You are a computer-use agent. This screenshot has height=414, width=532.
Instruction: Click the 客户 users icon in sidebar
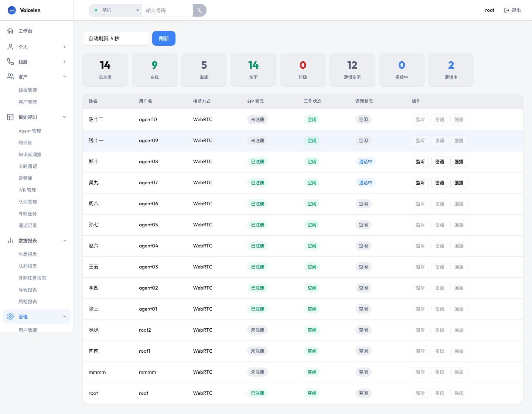[x=10, y=76]
